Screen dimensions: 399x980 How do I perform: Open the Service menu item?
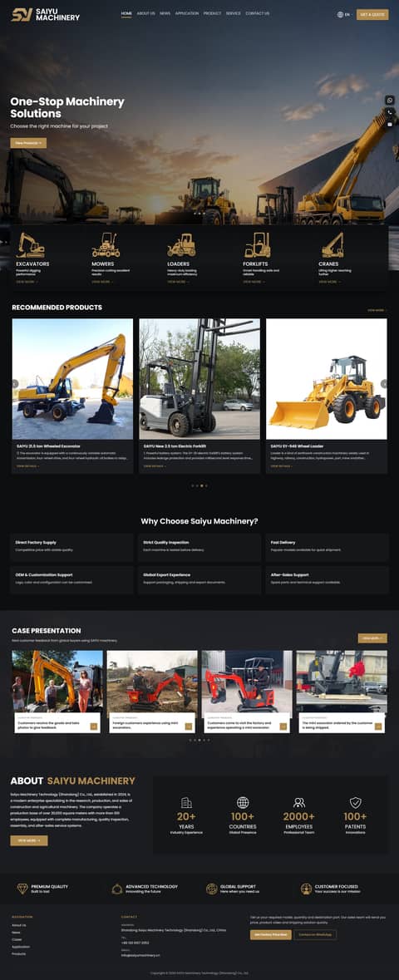(234, 13)
